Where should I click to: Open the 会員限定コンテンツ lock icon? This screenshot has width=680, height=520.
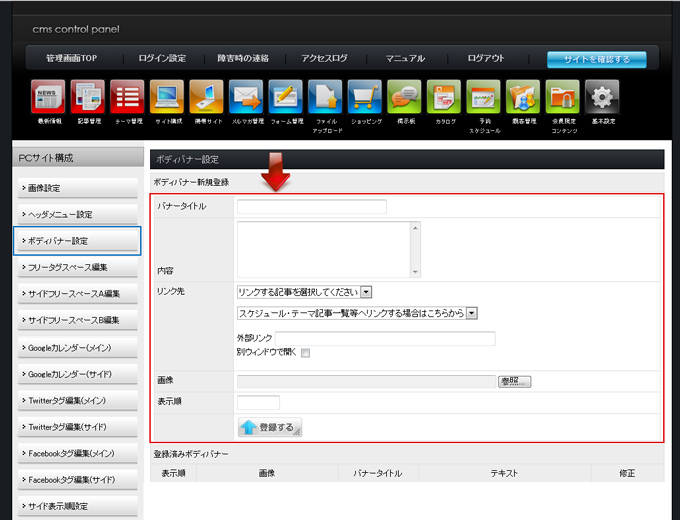[563, 97]
